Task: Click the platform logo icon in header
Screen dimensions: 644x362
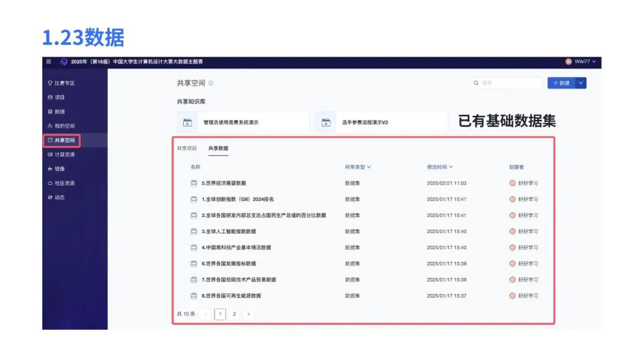Action: pyautogui.click(x=64, y=61)
